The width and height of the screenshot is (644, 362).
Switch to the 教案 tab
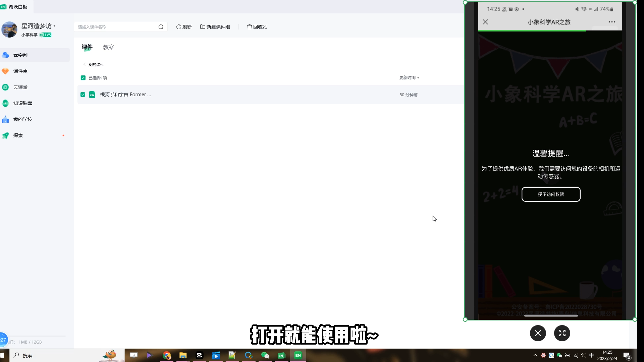[x=108, y=47]
